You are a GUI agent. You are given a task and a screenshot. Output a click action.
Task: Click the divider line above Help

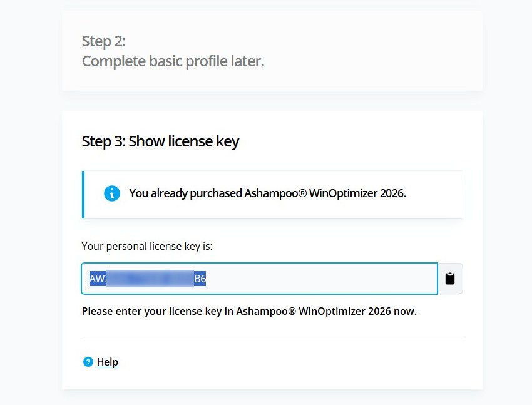coord(272,339)
